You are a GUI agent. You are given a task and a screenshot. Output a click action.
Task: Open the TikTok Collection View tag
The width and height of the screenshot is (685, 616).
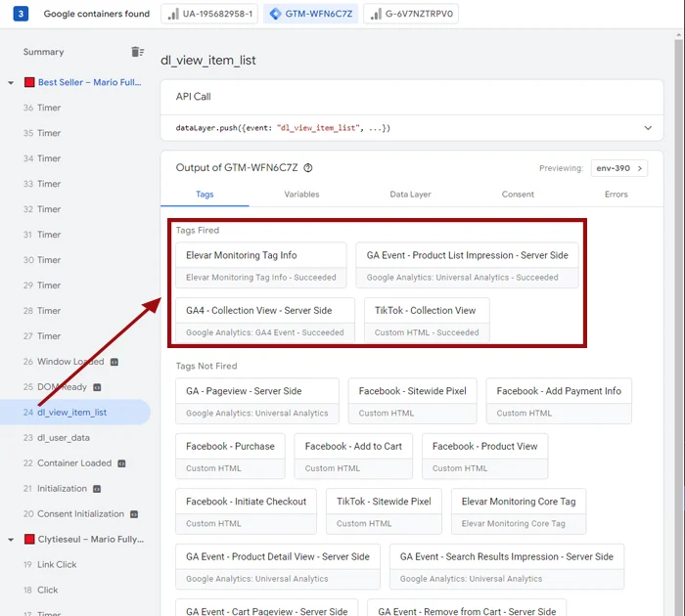point(427,321)
